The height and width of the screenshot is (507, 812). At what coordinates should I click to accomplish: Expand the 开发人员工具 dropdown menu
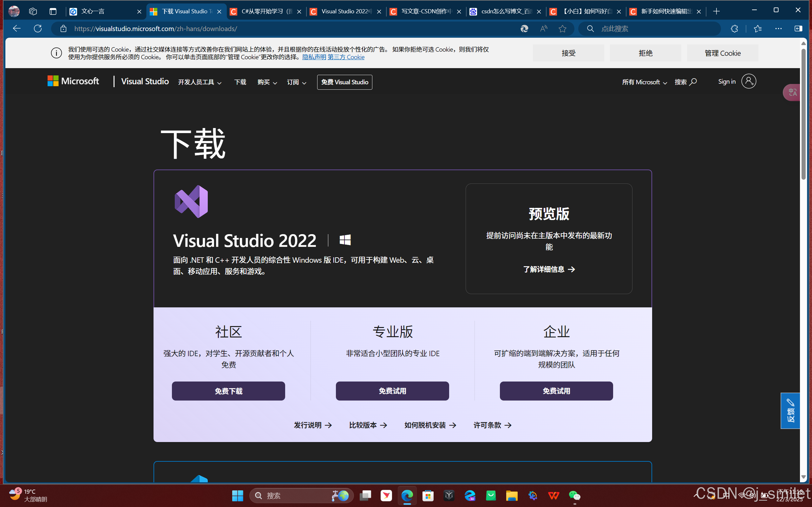coord(200,82)
